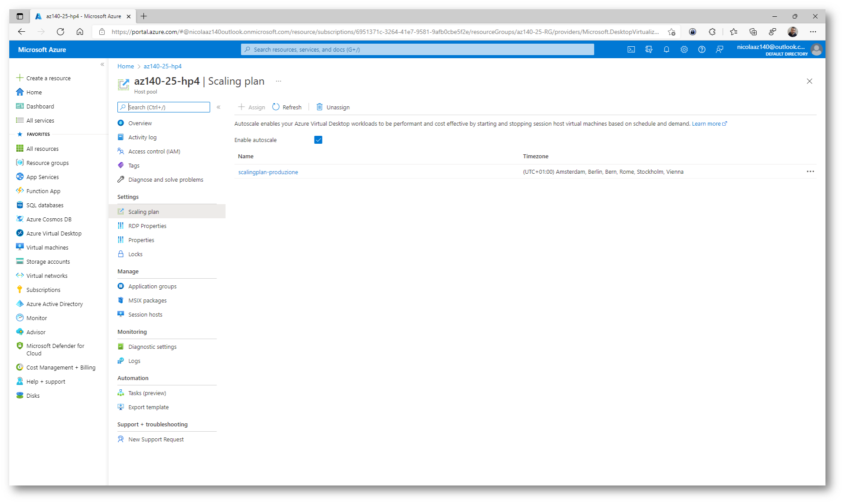
Task: Open Function App favorite
Action: pos(43,191)
